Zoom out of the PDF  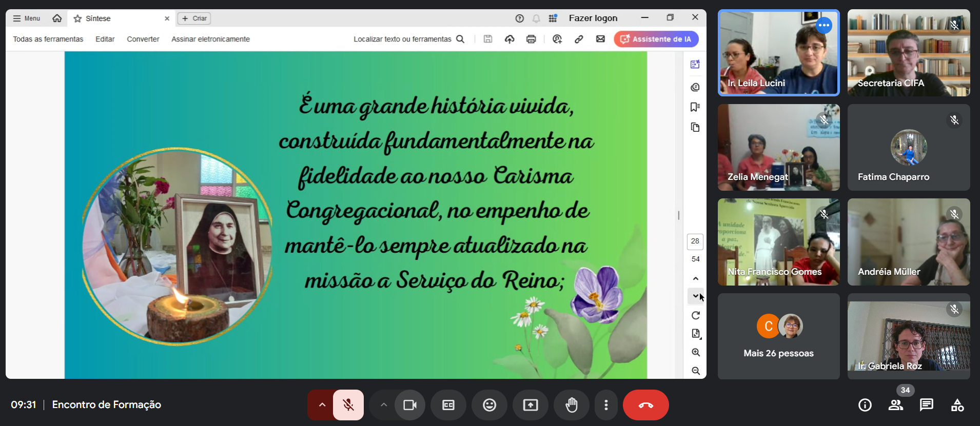click(696, 371)
